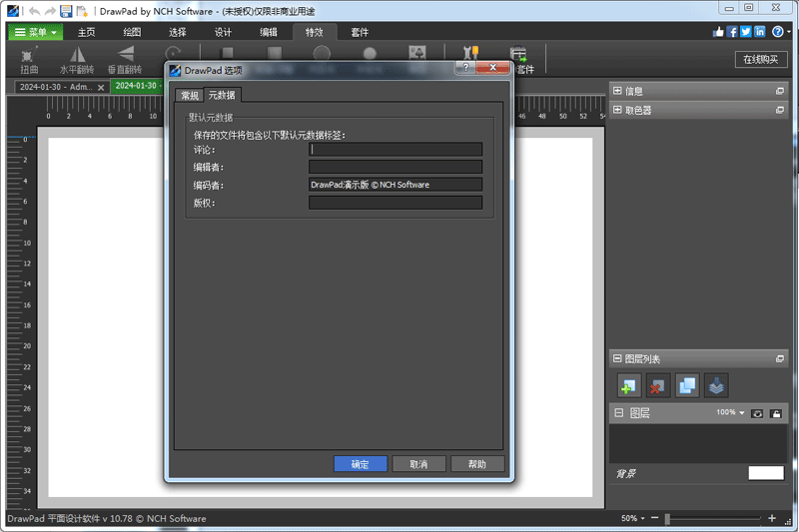
Task: Click the 编码者 encoder input field
Action: [x=396, y=185]
